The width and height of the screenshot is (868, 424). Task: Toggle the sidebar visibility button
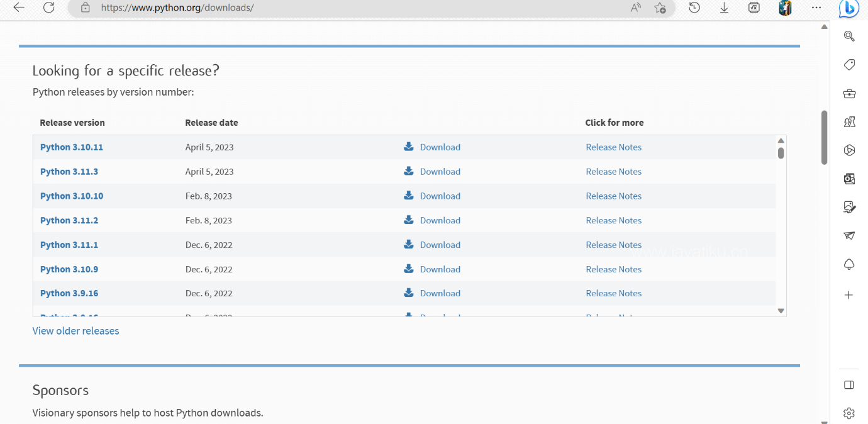coord(849,385)
